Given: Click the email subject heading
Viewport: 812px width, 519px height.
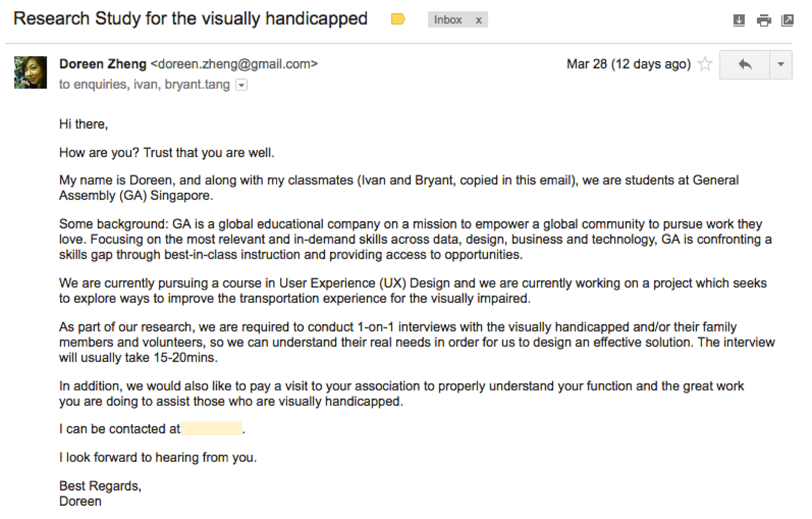Looking at the screenshot, I should tap(190, 19).
